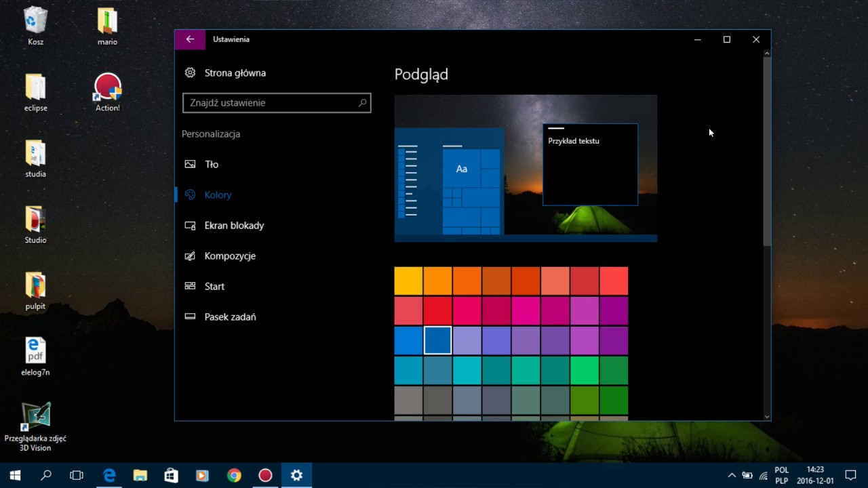Go back with the Ustawienia back arrow

190,39
